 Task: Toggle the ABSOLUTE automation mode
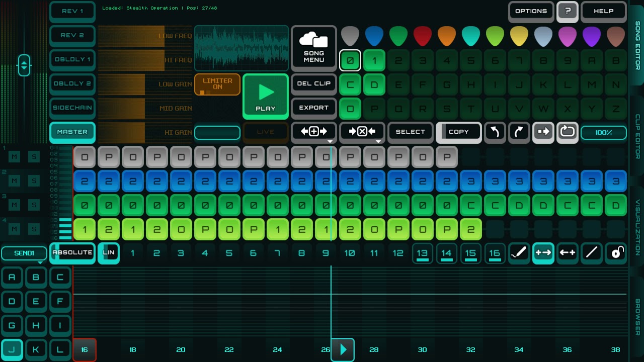[x=72, y=253]
